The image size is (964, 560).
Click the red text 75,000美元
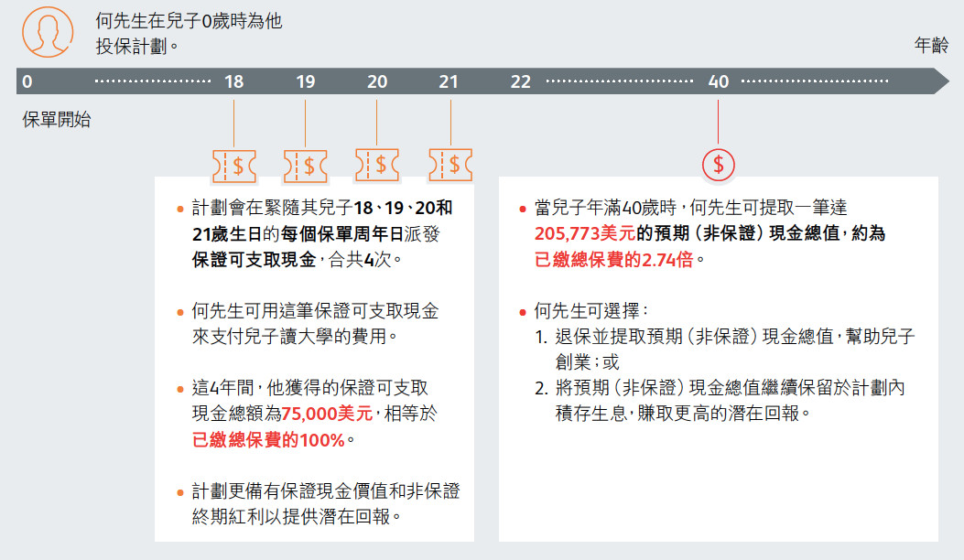[x=327, y=413]
